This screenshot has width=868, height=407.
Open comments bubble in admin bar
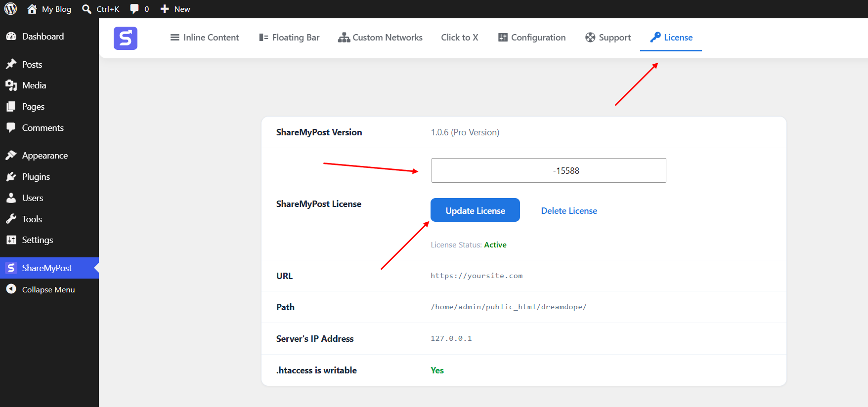coord(134,9)
